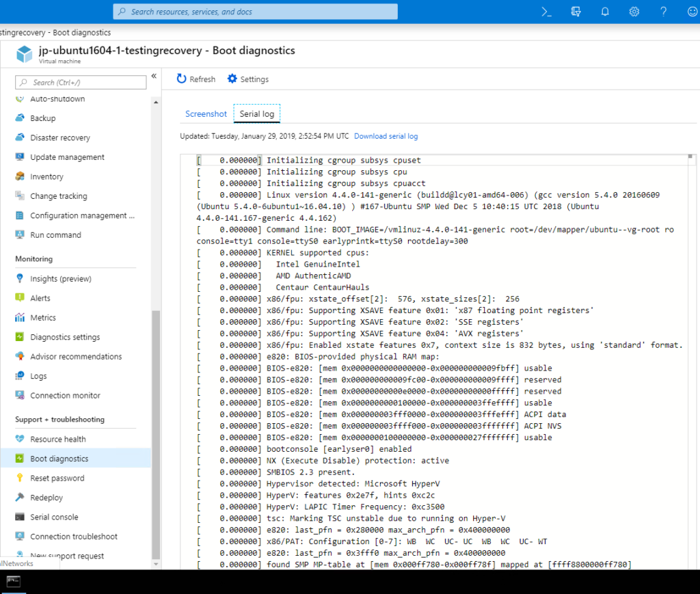Switch to the Screenshot tab

click(x=206, y=113)
